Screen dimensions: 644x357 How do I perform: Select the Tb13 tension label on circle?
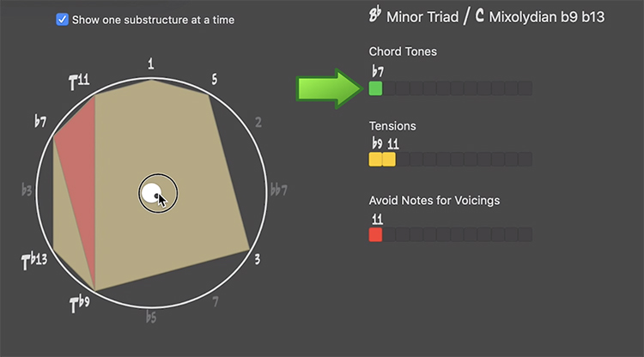(34, 261)
